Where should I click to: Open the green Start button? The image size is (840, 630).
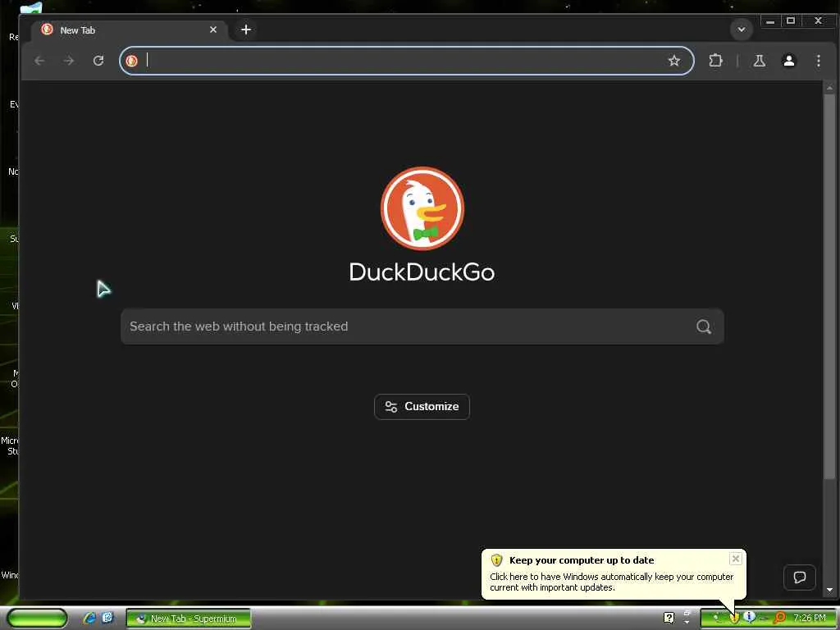[37, 619]
